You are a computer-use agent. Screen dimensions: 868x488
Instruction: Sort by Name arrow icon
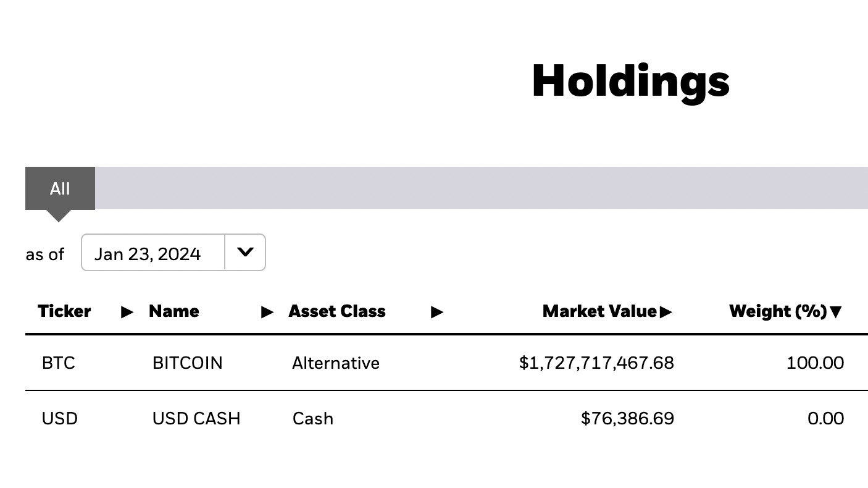click(x=267, y=312)
